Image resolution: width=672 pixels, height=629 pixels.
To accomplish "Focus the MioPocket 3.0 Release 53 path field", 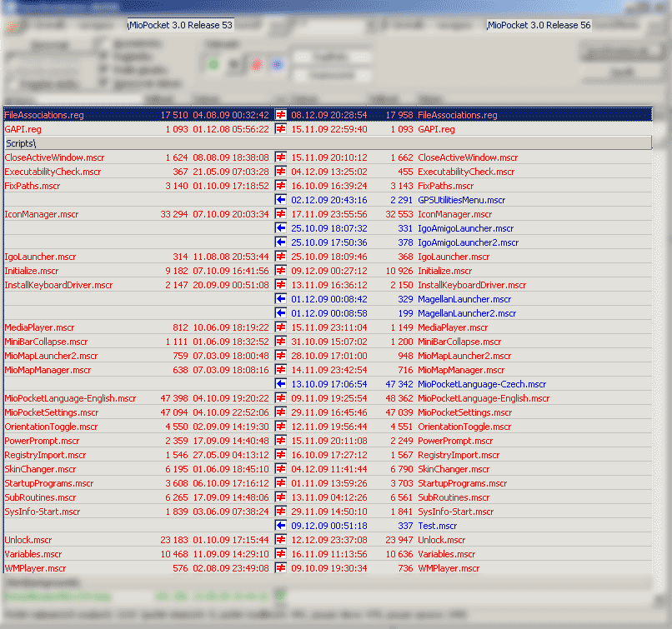I will tap(180, 25).
